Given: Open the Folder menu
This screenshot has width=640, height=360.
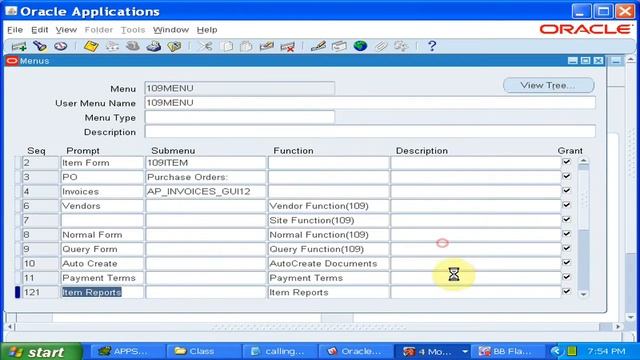Looking at the screenshot, I should 98,30.
